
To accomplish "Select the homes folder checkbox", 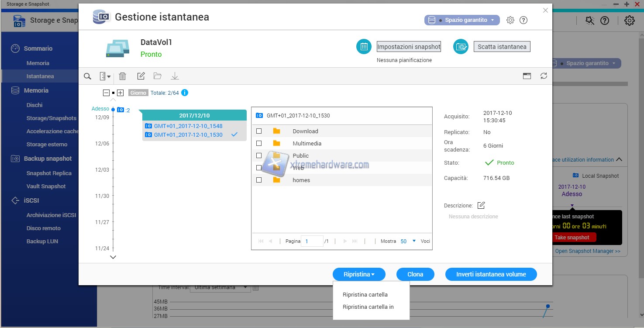I will [x=259, y=180].
